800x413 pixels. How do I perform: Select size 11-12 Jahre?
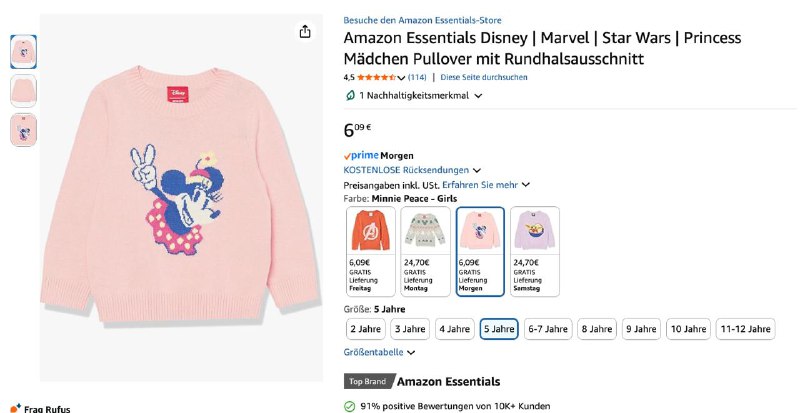[x=745, y=328]
